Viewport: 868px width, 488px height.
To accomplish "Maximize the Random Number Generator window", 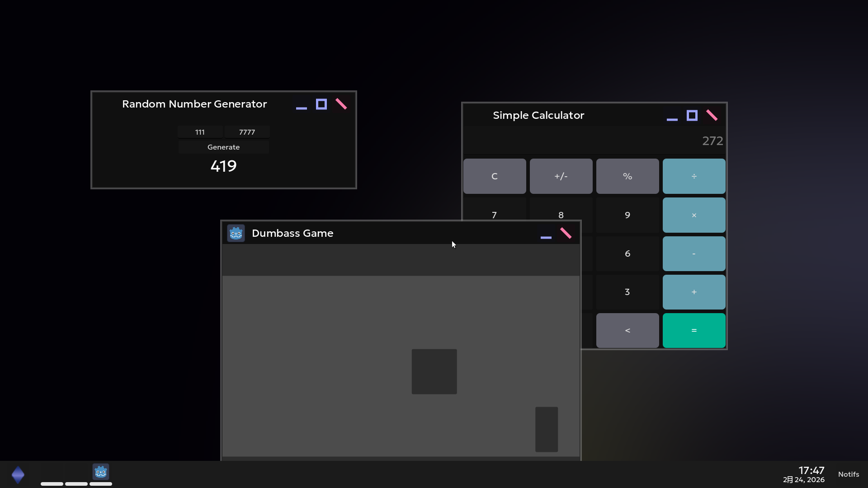I will point(321,104).
